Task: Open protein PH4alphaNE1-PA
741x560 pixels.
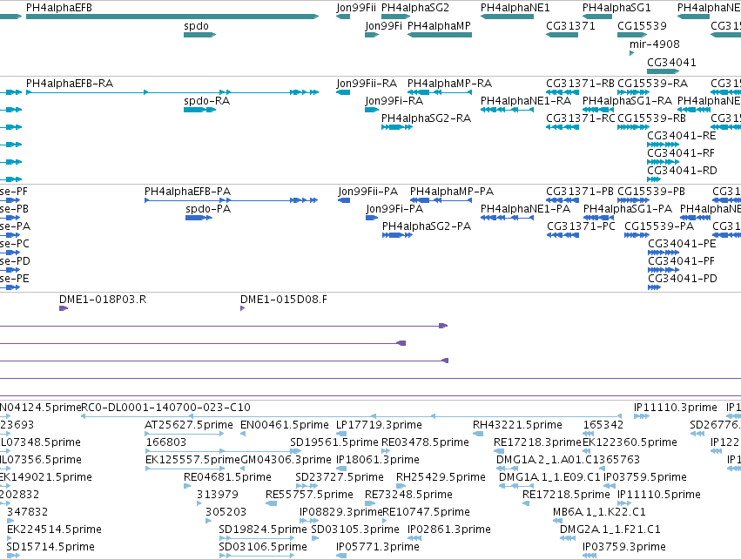Action: pos(507,218)
